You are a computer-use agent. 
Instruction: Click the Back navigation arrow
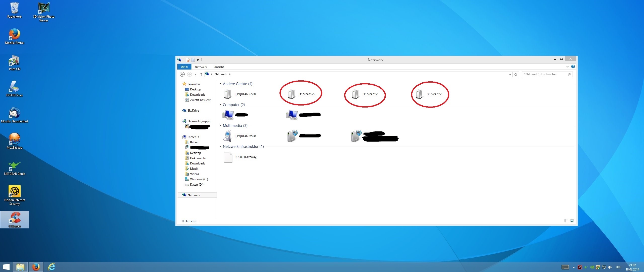(x=182, y=74)
